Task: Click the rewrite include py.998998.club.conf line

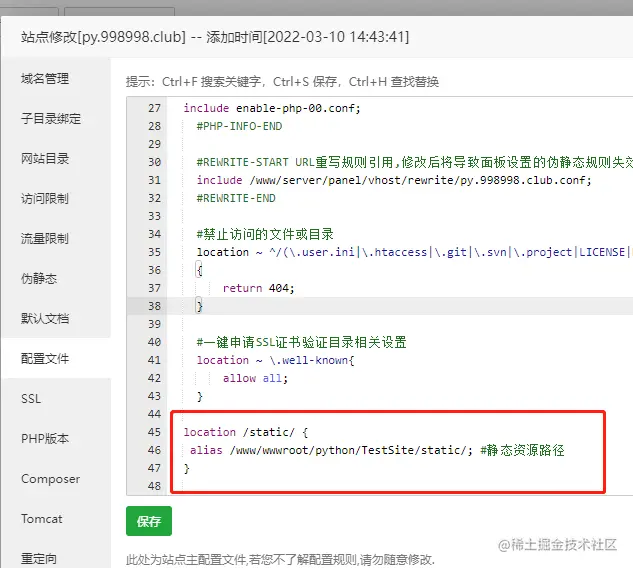Action: (x=394, y=180)
